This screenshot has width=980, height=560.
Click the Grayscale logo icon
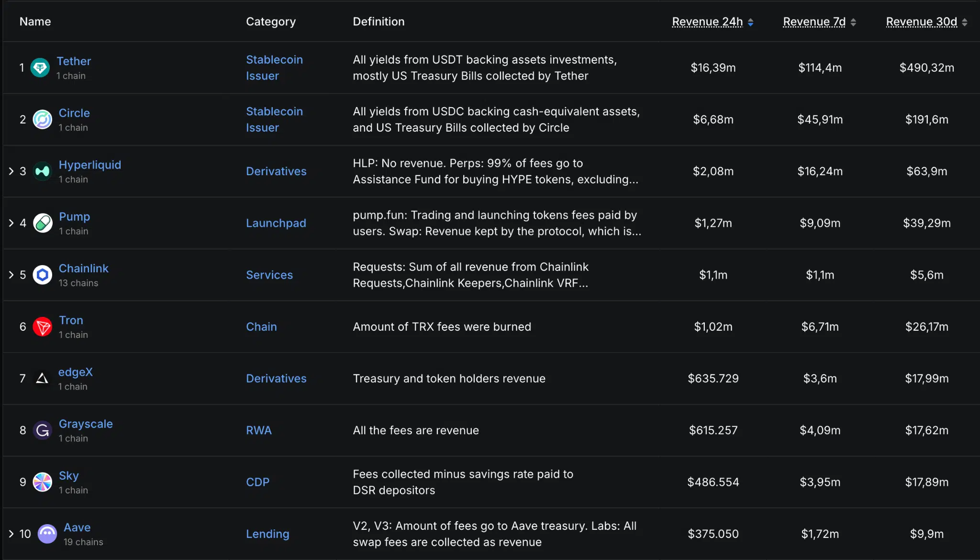42,430
